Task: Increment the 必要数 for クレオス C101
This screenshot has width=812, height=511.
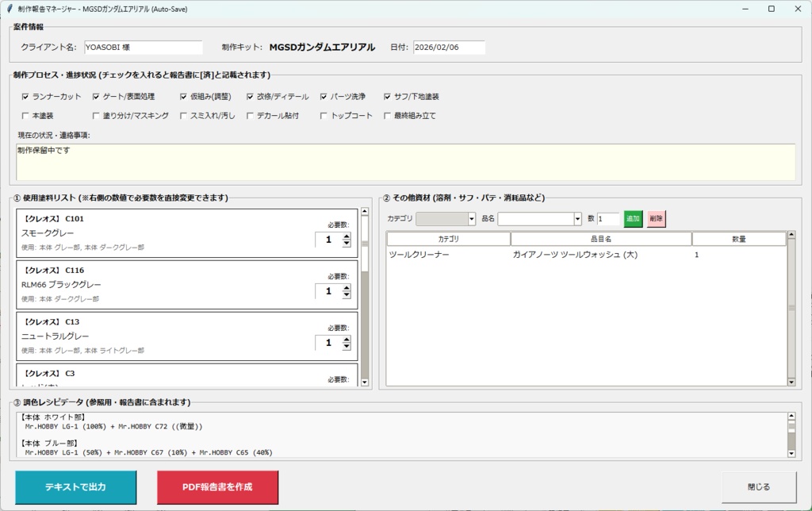Action: click(x=346, y=235)
